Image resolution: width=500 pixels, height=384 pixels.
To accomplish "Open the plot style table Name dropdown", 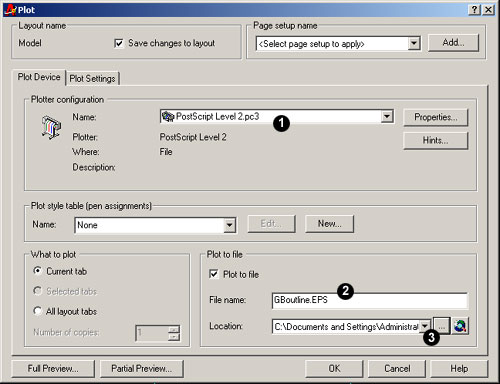I will [x=229, y=225].
